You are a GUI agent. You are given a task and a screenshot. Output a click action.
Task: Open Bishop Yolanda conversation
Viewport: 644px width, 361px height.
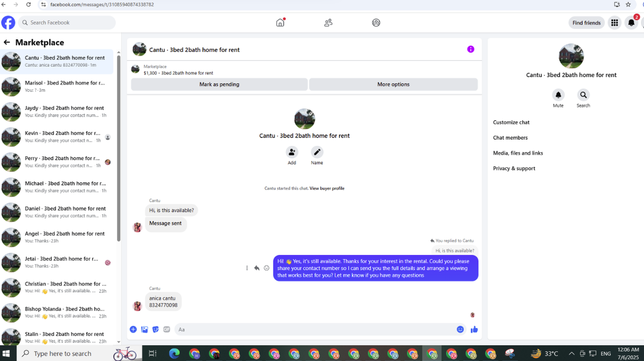57,313
